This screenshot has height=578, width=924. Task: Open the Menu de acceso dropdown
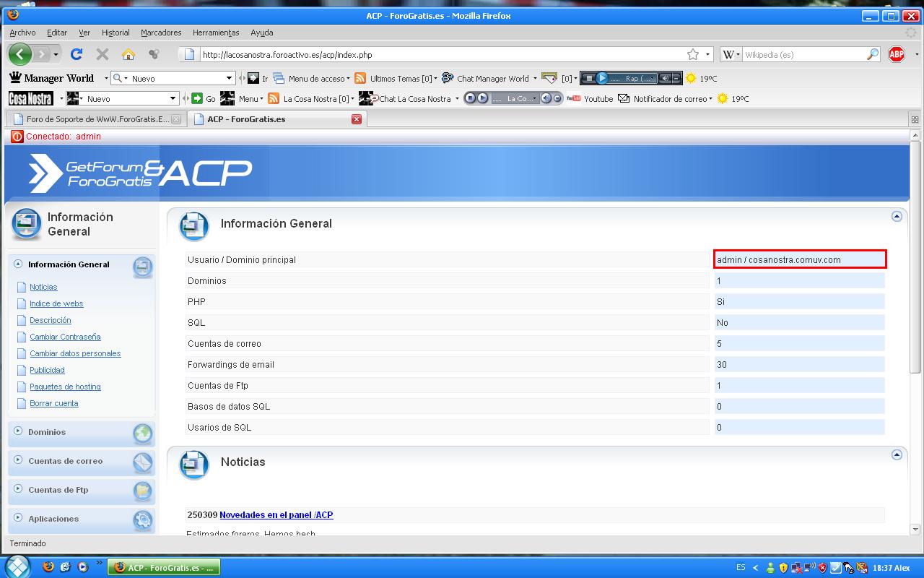click(x=311, y=78)
